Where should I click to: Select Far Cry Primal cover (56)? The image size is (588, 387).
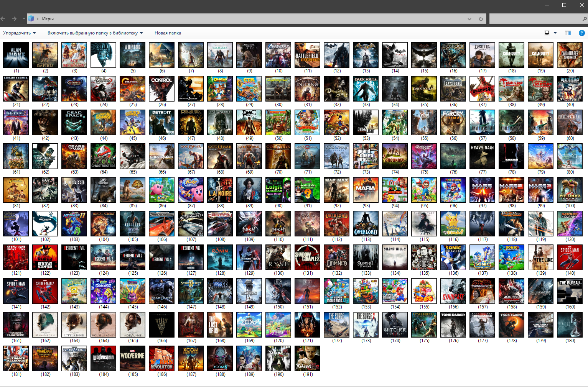453,123
